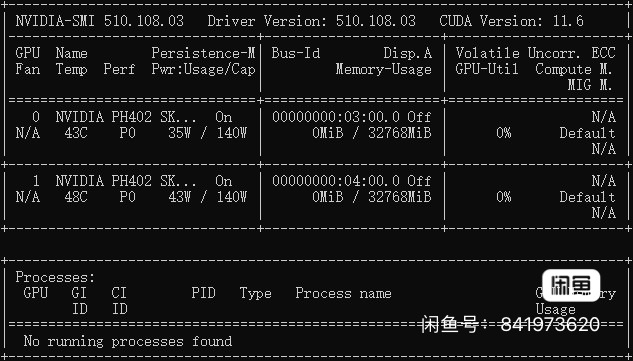Click the "Memory-Usage" column header
This screenshot has width=633, height=361.
(x=384, y=69)
